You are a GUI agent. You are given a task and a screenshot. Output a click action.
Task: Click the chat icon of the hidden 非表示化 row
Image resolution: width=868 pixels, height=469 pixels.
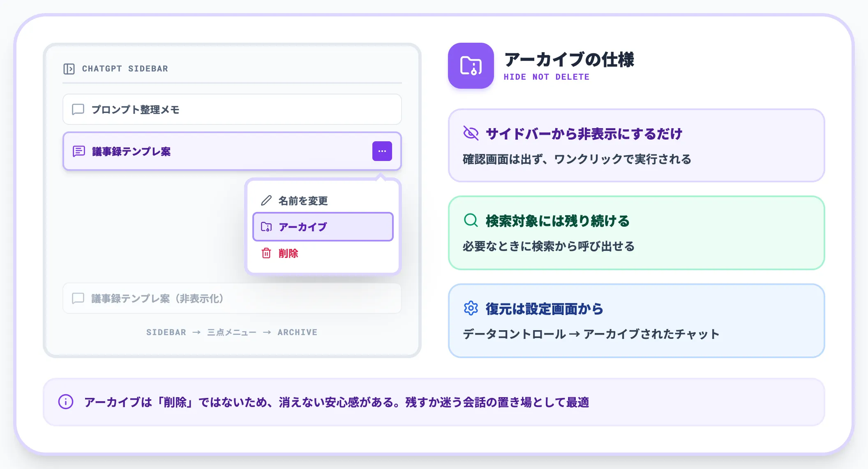(78, 298)
